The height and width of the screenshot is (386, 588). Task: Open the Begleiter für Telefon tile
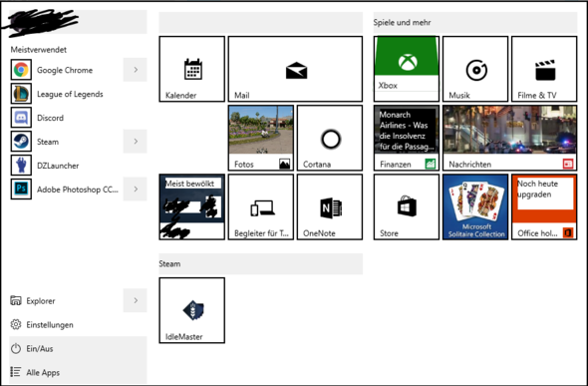tap(261, 207)
